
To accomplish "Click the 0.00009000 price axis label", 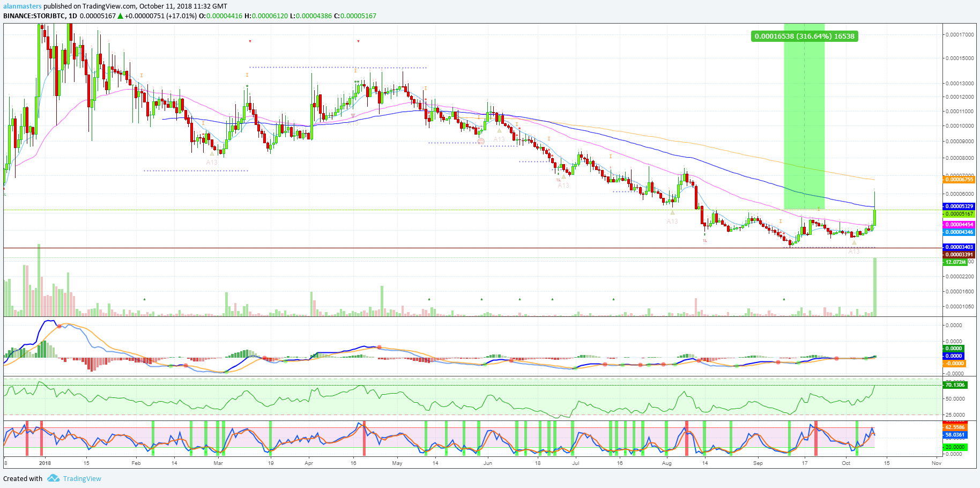I will (x=960, y=141).
